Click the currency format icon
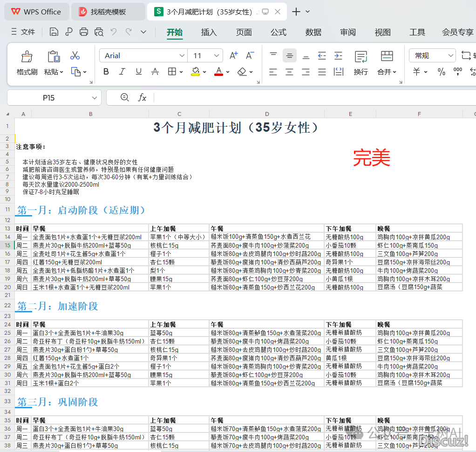This screenshot has width=476, height=452. 416,72
